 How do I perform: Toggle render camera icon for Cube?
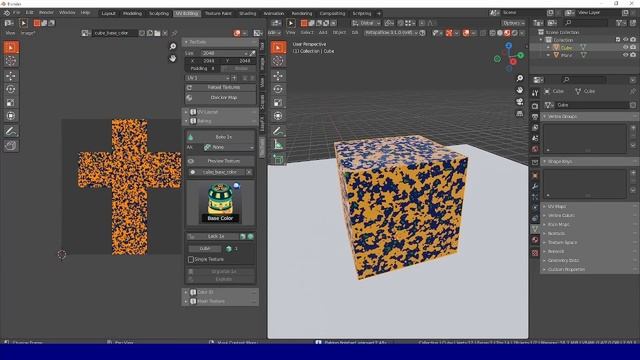633,47
